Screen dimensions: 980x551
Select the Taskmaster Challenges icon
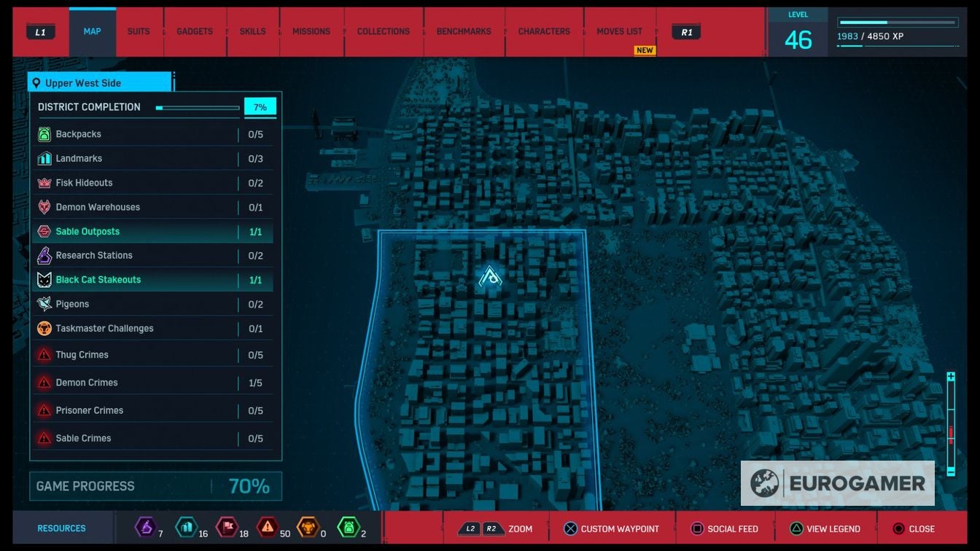(x=44, y=329)
